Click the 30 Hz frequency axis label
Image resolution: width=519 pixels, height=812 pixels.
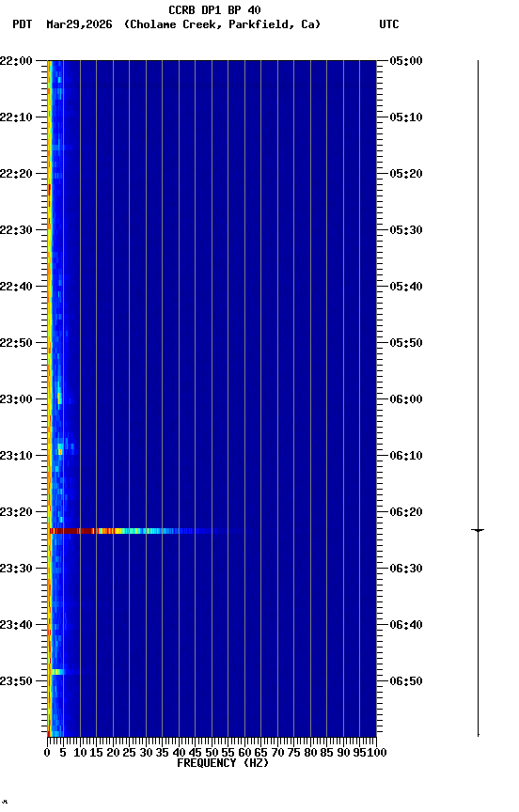coord(146,753)
